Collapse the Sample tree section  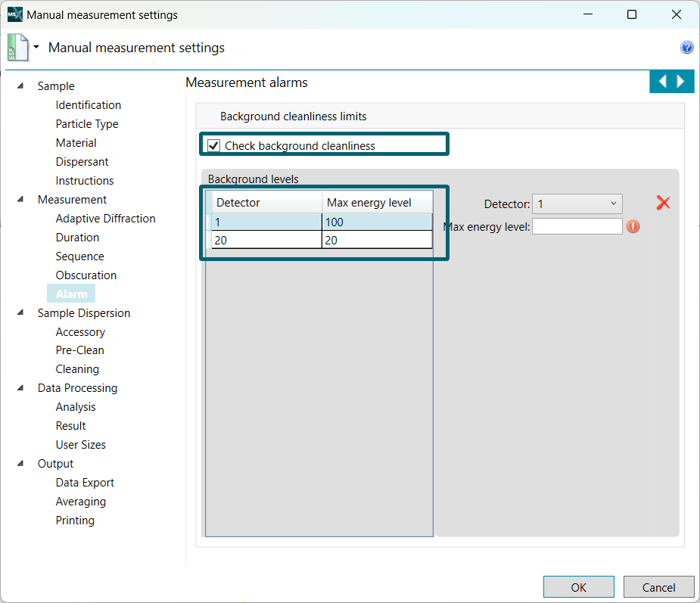tap(20, 86)
